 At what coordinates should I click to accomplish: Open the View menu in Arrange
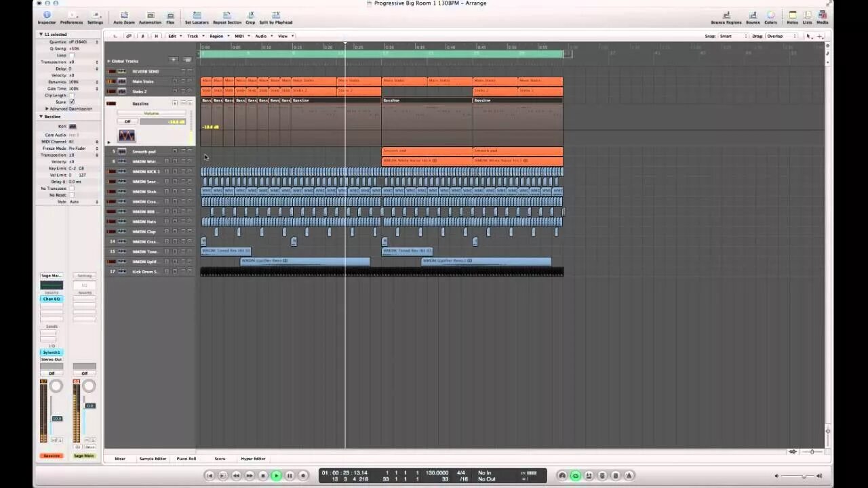click(283, 36)
